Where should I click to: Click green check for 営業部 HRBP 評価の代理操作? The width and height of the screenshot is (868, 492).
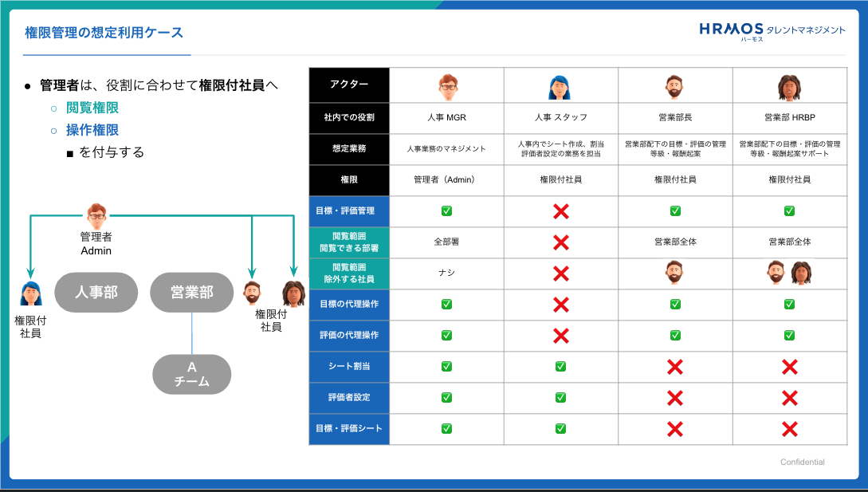[789, 336]
